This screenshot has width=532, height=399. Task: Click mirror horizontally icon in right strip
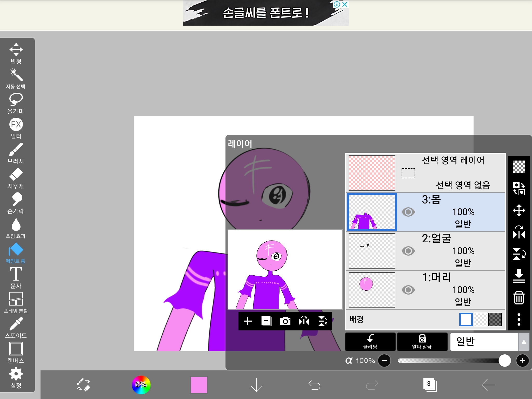(x=519, y=232)
